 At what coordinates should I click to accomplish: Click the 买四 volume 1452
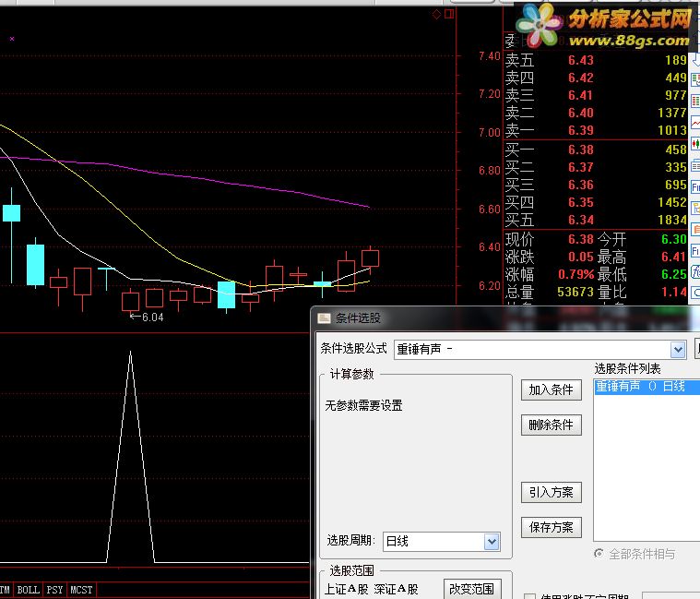[672, 202]
